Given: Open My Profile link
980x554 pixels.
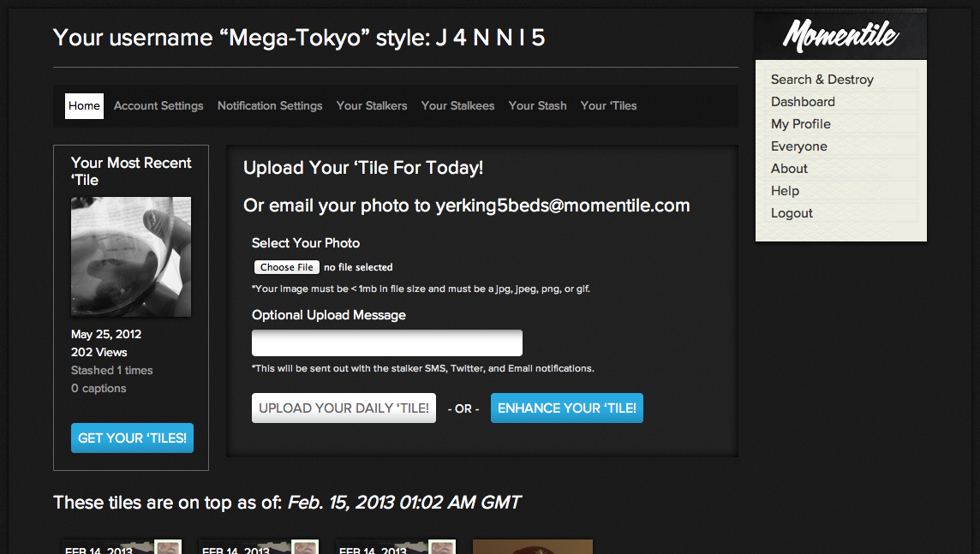Looking at the screenshot, I should (x=801, y=123).
